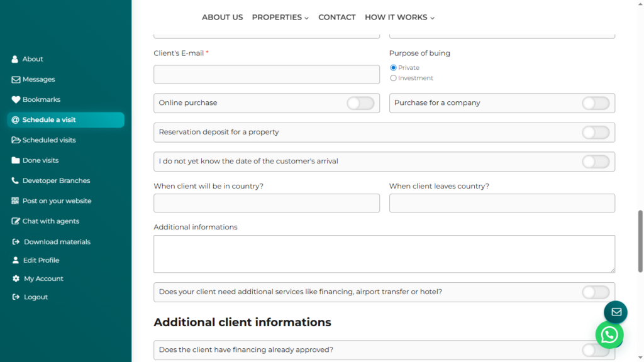Click the Logout icon in sidebar
The height and width of the screenshot is (362, 644).
coord(16,297)
